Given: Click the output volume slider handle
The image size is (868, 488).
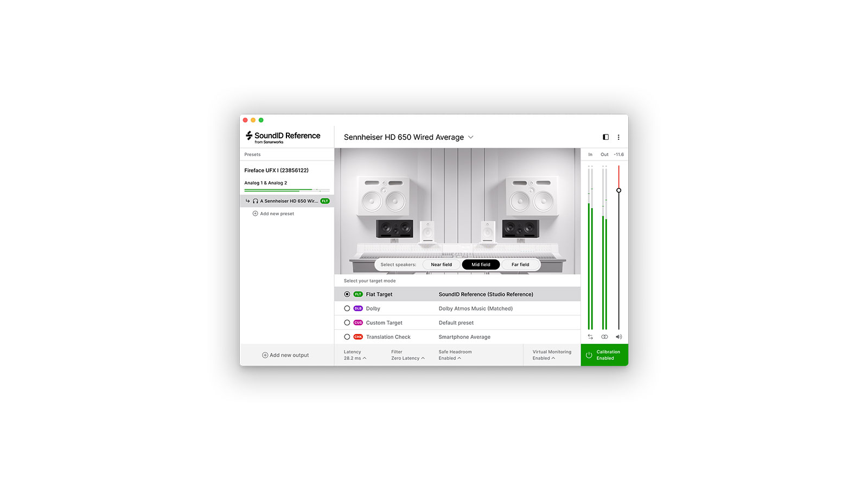Looking at the screenshot, I should coord(618,190).
